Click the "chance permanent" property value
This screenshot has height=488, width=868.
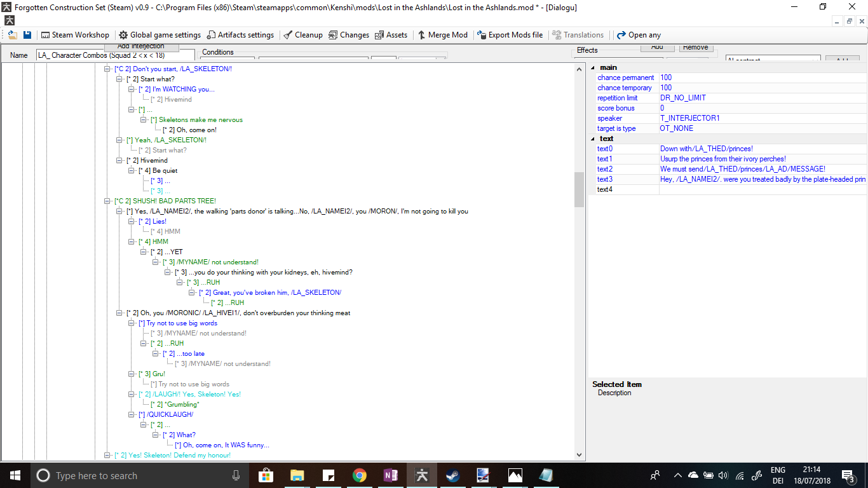pos(763,78)
